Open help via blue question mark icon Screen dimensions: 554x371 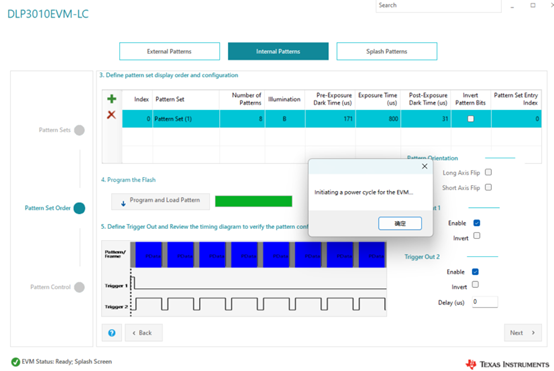coord(112,333)
